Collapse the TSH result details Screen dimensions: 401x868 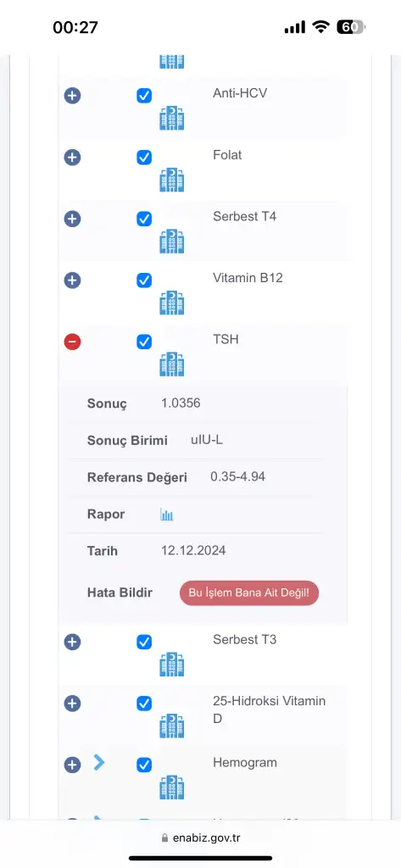(x=73, y=342)
